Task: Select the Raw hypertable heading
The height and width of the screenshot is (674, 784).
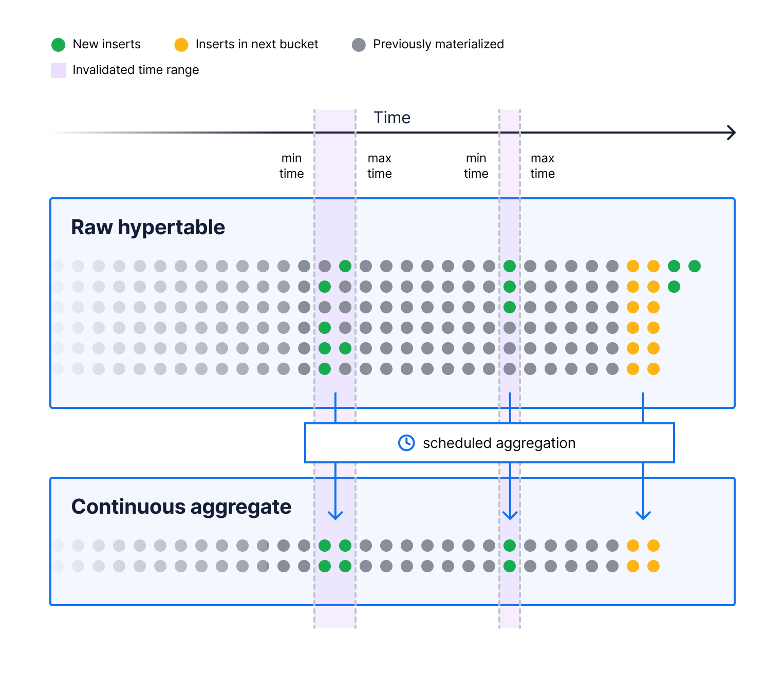Action: tap(148, 227)
